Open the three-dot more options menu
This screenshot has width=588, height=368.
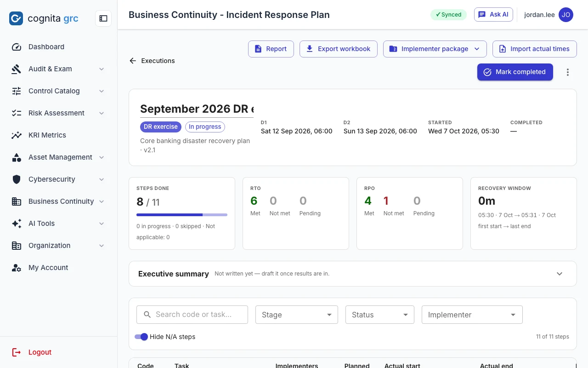pyautogui.click(x=568, y=72)
